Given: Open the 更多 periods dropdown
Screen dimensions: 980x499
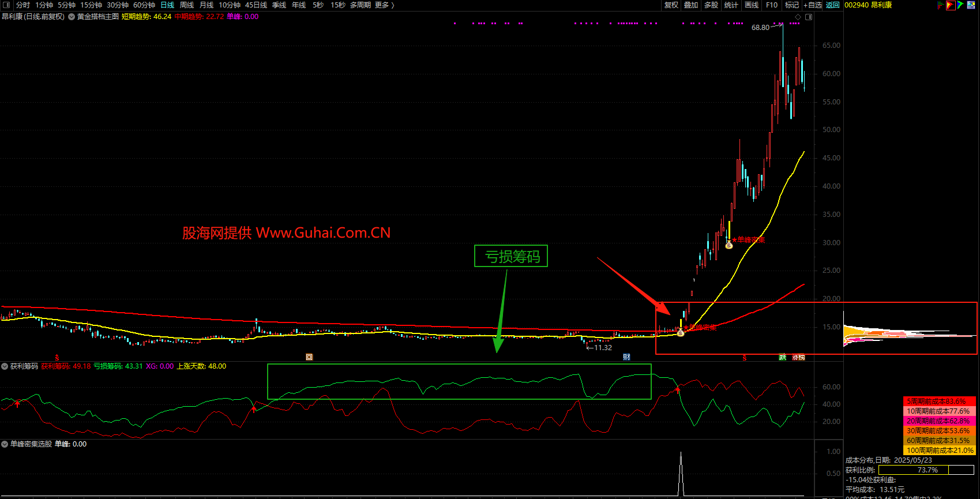Looking at the screenshot, I should point(385,5).
